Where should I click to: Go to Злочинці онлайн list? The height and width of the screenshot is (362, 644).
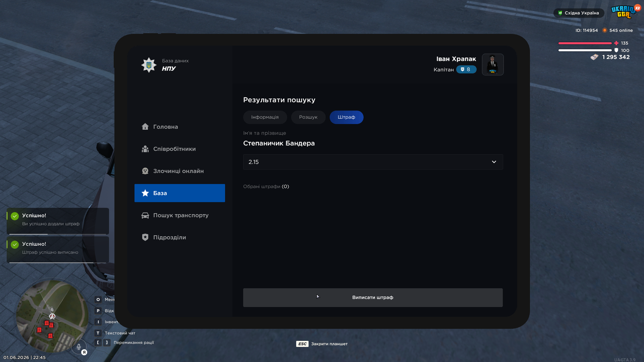click(180, 171)
